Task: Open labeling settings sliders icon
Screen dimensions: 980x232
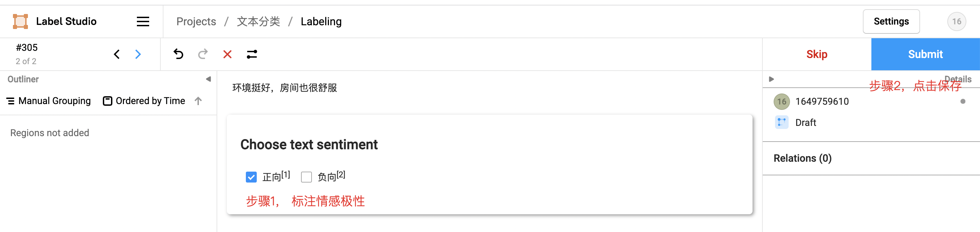Action: 252,55
